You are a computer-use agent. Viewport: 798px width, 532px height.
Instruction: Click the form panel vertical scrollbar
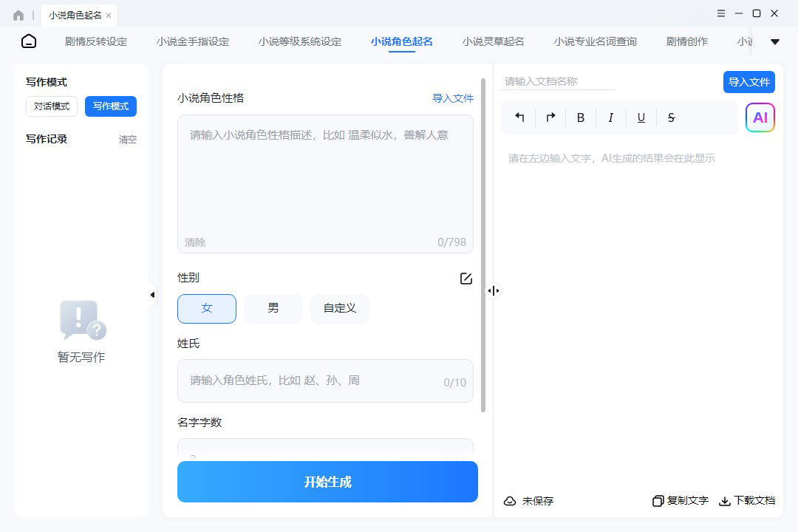click(x=483, y=245)
